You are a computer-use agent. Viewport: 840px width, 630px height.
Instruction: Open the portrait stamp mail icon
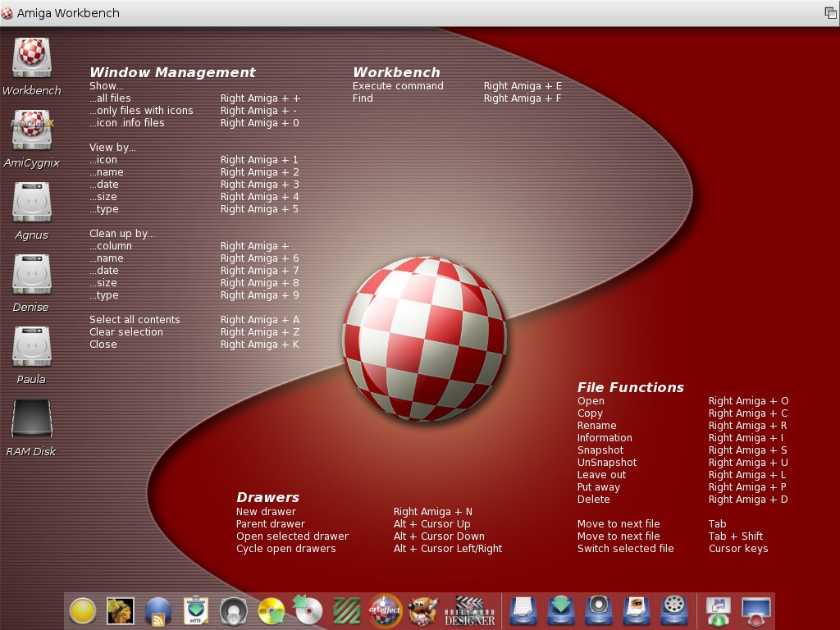point(121,611)
